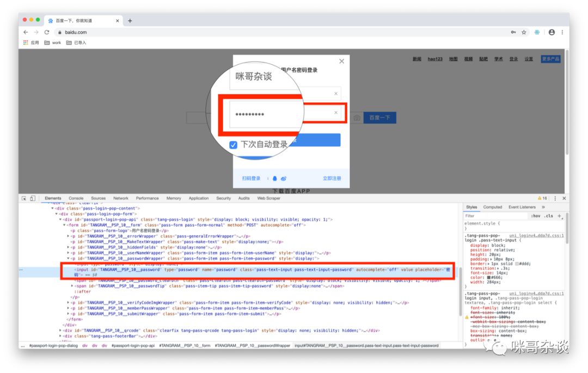
Task: Open the apps grid in bookmarks bar
Action: click(26, 43)
